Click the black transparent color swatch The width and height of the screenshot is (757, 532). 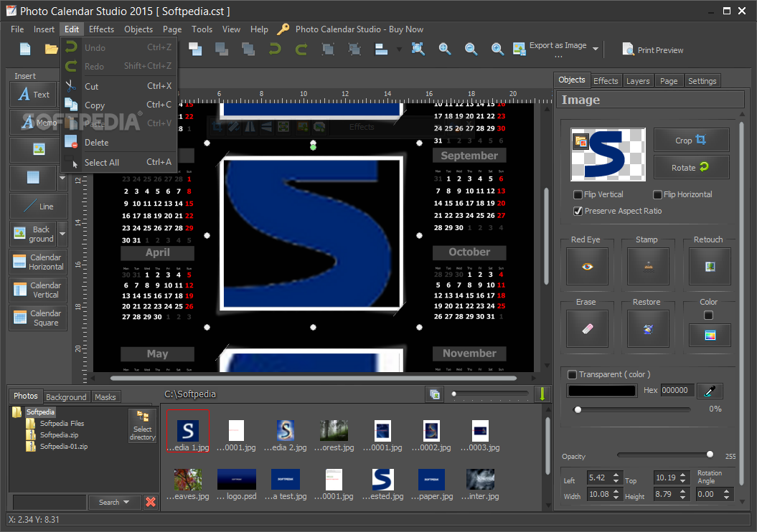point(602,391)
